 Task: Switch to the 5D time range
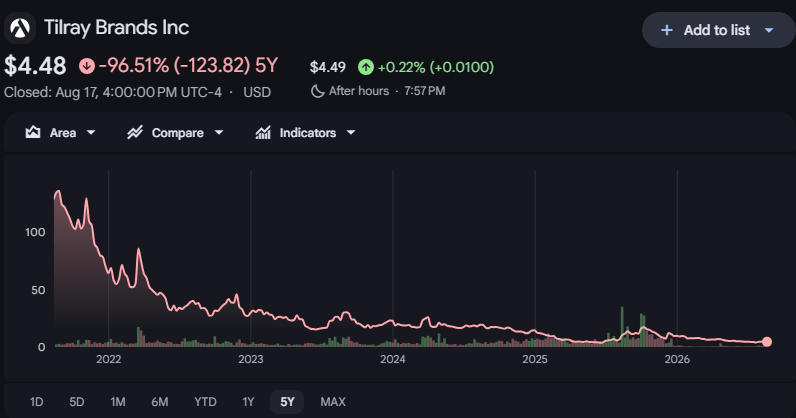pyautogui.click(x=77, y=402)
